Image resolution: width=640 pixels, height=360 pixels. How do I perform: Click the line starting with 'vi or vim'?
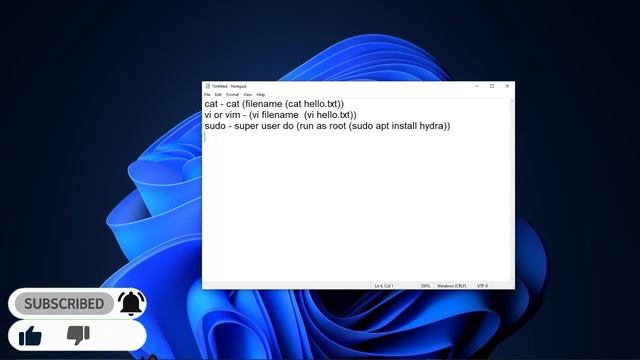280,115
